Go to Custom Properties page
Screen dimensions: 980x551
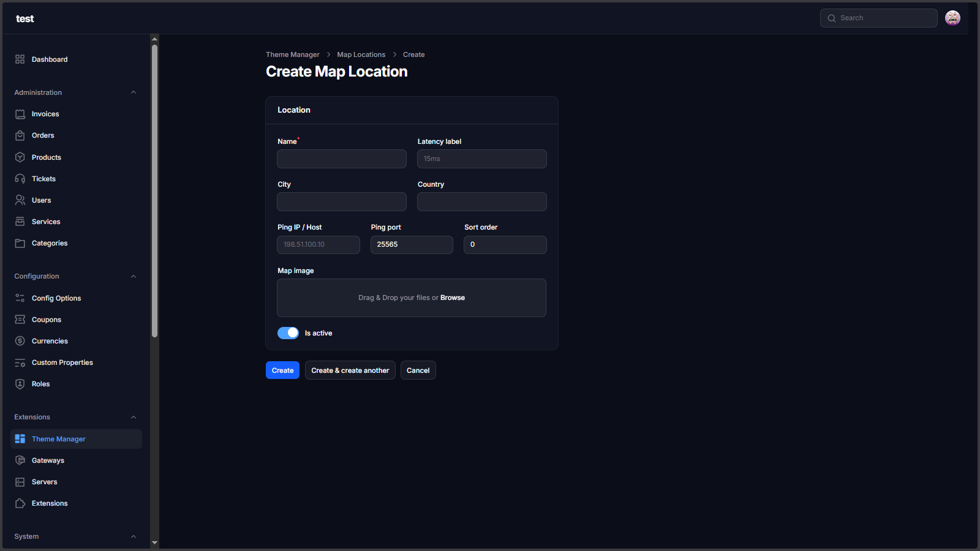click(62, 362)
